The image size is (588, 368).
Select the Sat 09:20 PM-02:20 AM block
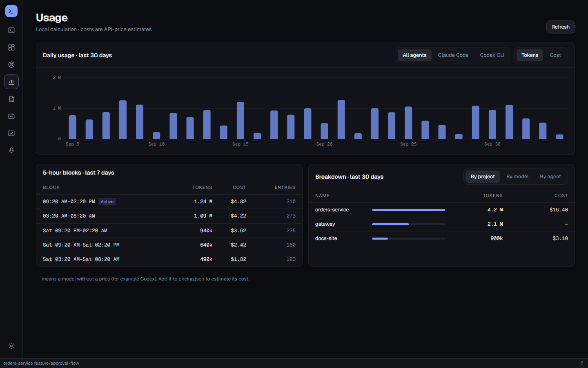click(169, 231)
